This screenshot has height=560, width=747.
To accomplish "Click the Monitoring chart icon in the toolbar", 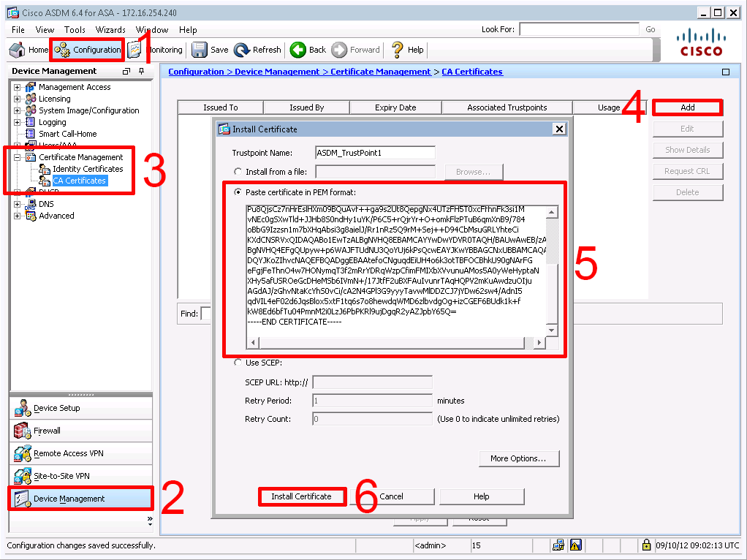I will click(134, 50).
